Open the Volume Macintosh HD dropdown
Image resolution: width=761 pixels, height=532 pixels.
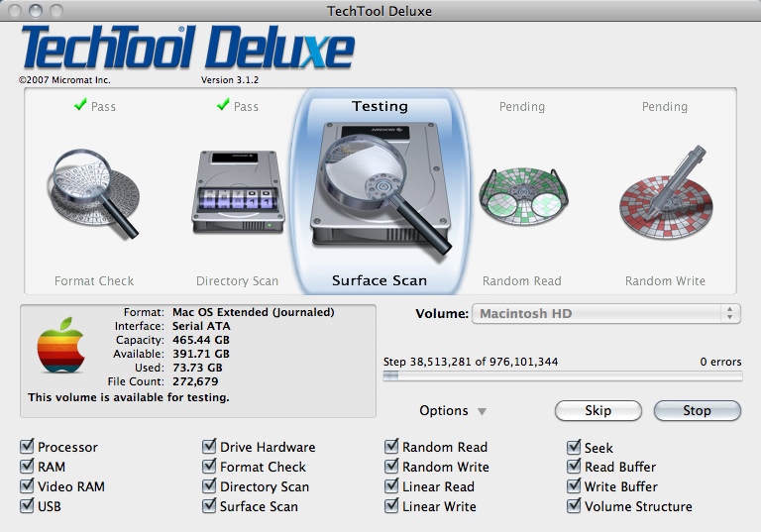pyautogui.click(x=606, y=314)
